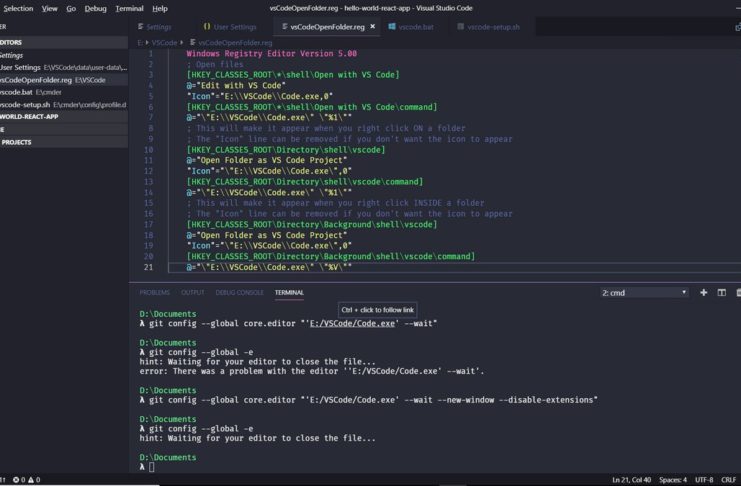Image resolution: width=741 pixels, height=486 pixels.
Task: Expand the PROJECTS section
Action: 64,142
